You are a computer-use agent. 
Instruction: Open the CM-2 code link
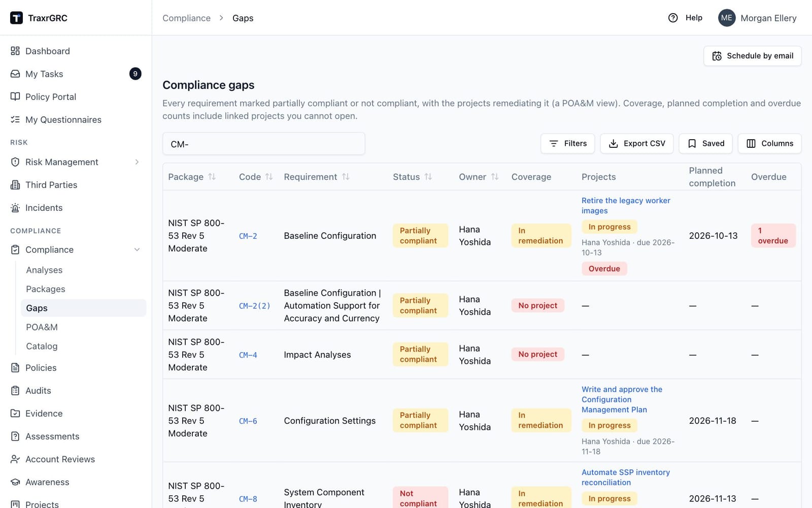click(248, 236)
